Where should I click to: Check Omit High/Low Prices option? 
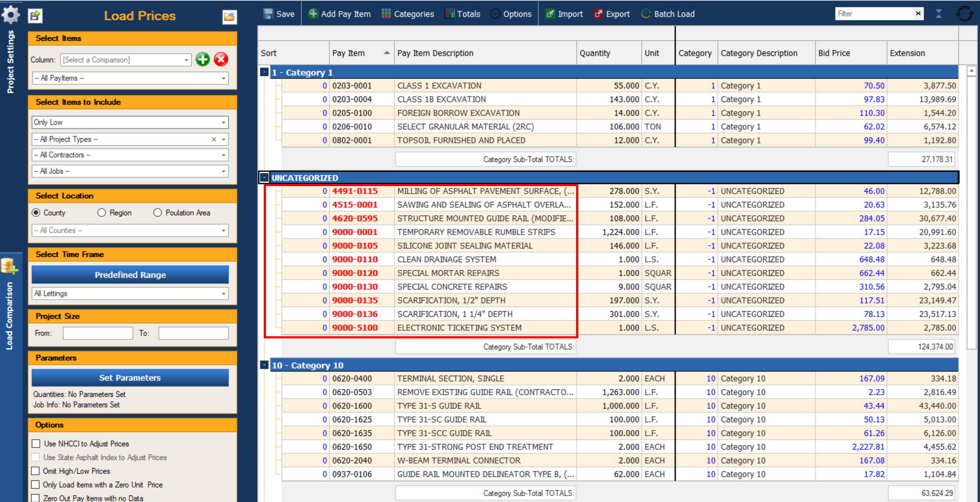(36, 471)
